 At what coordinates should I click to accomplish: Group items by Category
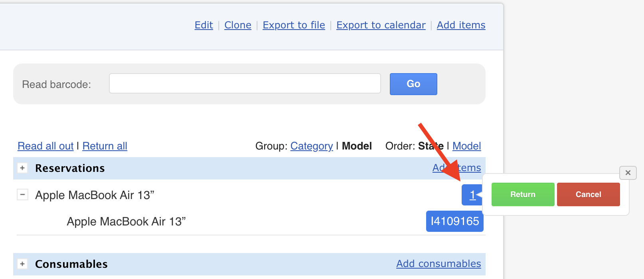pyautogui.click(x=312, y=146)
